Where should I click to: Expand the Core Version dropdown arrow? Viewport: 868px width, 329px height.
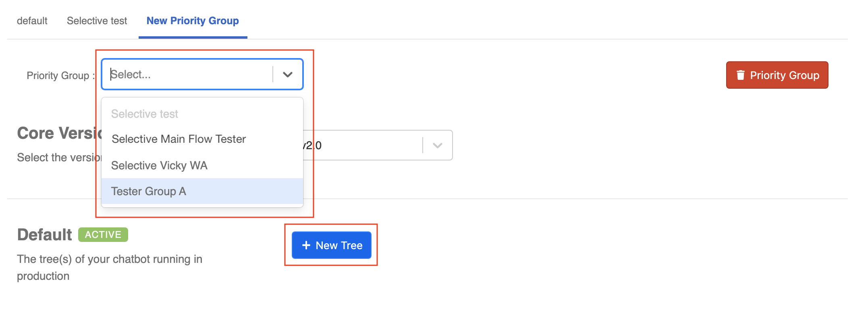[x=437, y=145]
